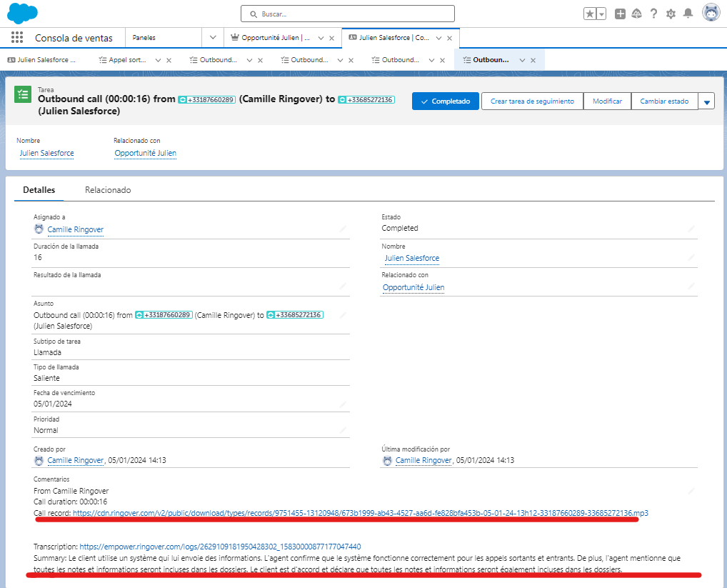Click the Completado button

coord(445,101)
